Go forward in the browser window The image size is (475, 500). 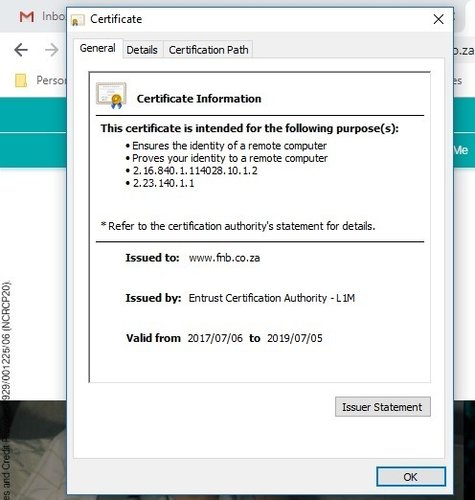(52, 50)
